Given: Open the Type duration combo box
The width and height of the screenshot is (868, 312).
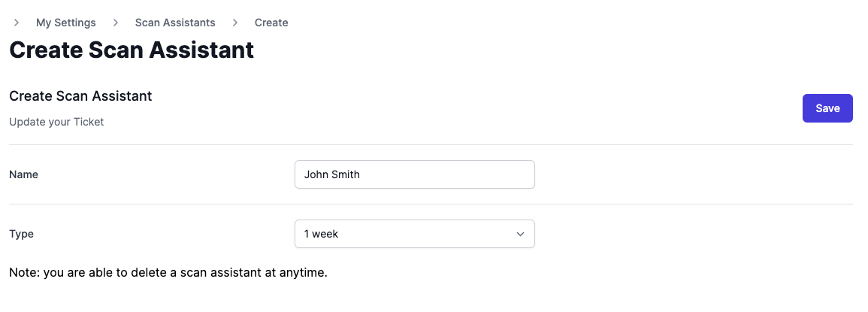Looking at the screenshot, I should pos(414,234).
